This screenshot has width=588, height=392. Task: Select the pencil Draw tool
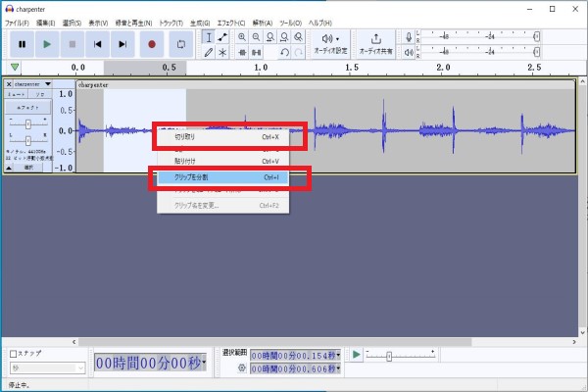(x=209, y=52)
